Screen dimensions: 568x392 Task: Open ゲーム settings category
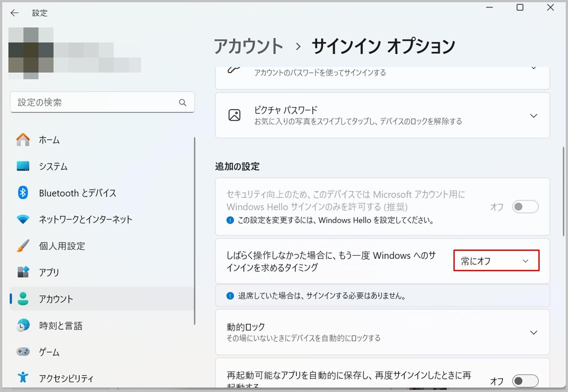coord(102,352)
